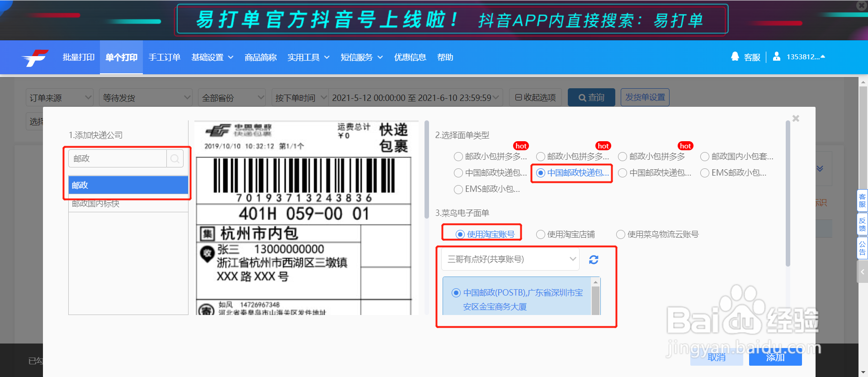Collapse the right side panel arrow
Viewport: 868px width, 377px height.
[862, 272]
